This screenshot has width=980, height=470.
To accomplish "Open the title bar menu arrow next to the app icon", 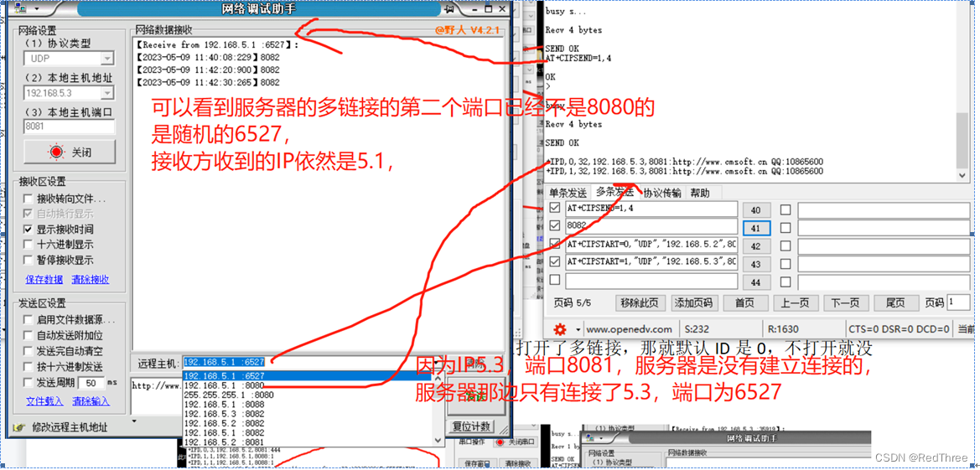I will tap(36, 9).
